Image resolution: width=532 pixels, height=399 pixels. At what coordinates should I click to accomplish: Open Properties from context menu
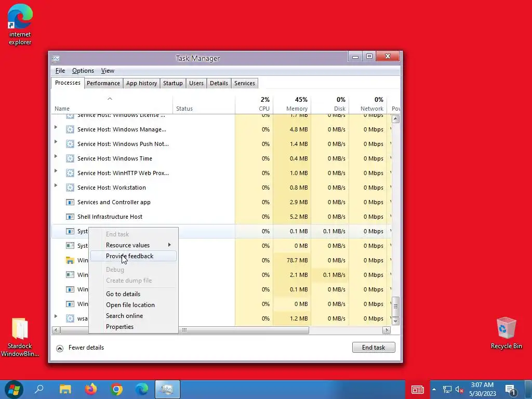click(x=134, y=327)
